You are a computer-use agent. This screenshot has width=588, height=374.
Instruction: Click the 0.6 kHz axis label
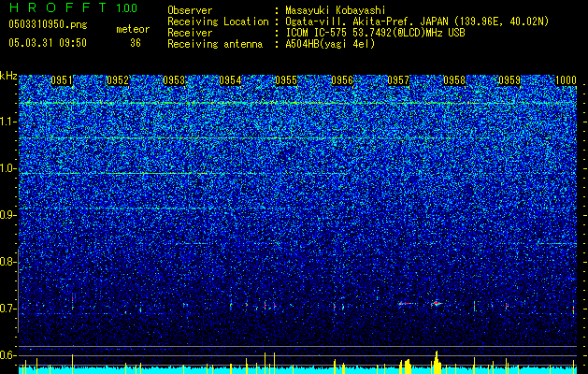point(7,355)
